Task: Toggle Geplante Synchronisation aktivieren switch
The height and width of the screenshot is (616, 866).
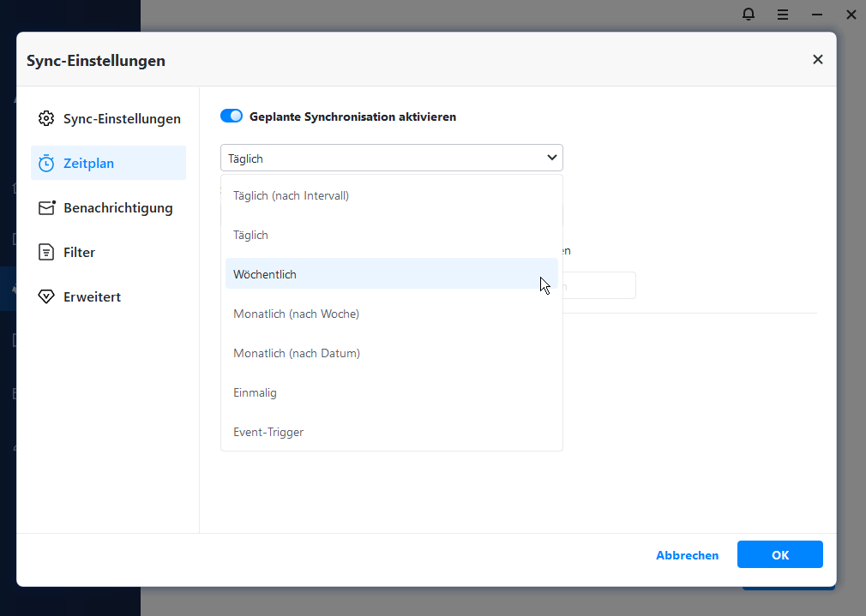Action: tap(232, 117)
